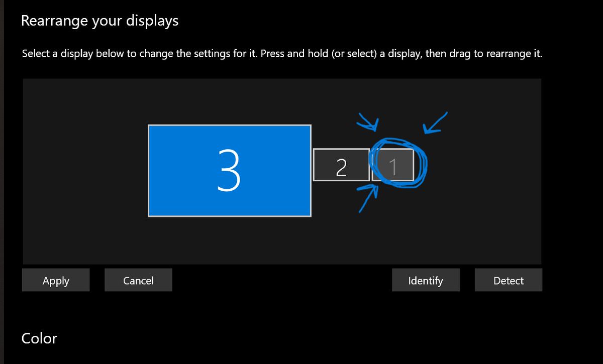
Task: Click the 'Rearrange your displays' heading
Action: tap(99, 21)
